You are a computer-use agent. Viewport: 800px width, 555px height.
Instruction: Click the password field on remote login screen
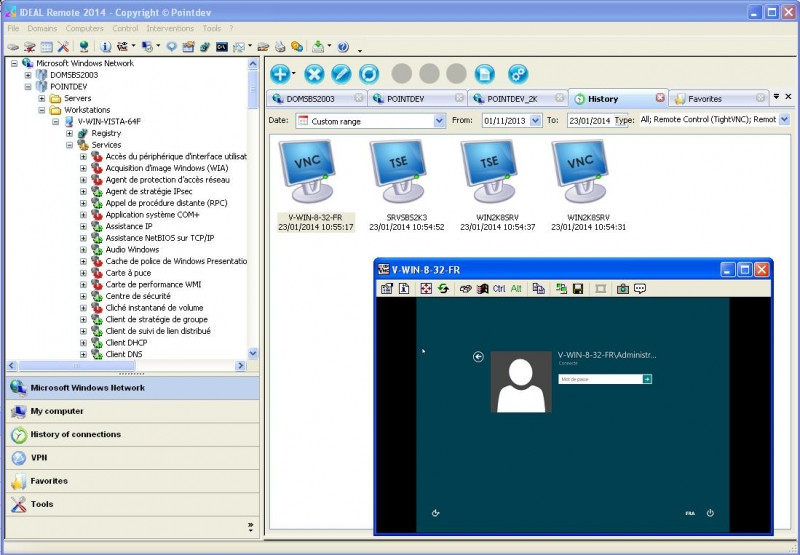click(601, 379)
